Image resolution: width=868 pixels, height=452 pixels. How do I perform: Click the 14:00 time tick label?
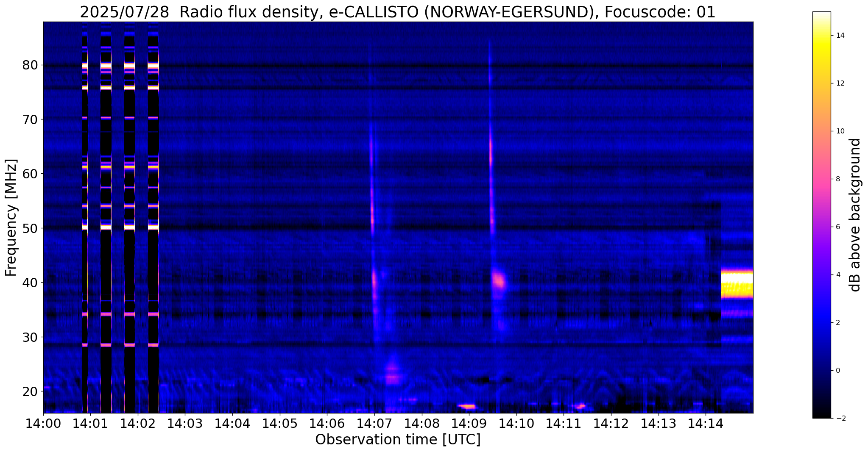tap(43, 423)
